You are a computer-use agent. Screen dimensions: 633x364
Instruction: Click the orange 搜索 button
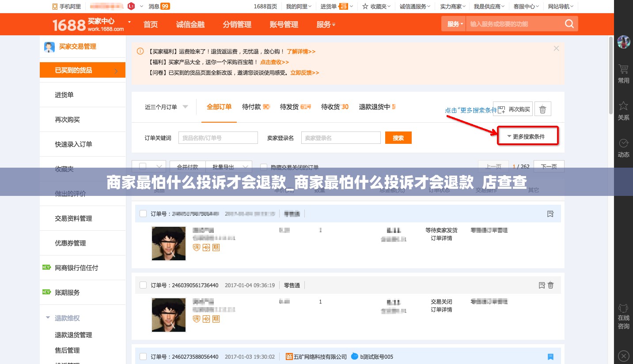click(398, 138)
